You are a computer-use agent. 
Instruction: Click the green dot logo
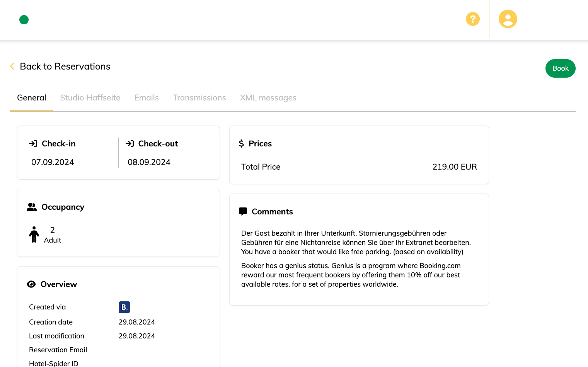pos(24,20)
